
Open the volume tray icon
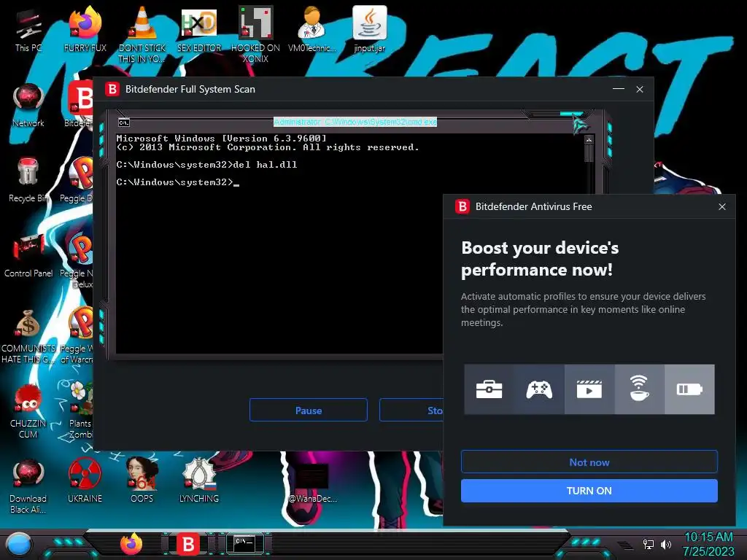[x=666, y=544]
